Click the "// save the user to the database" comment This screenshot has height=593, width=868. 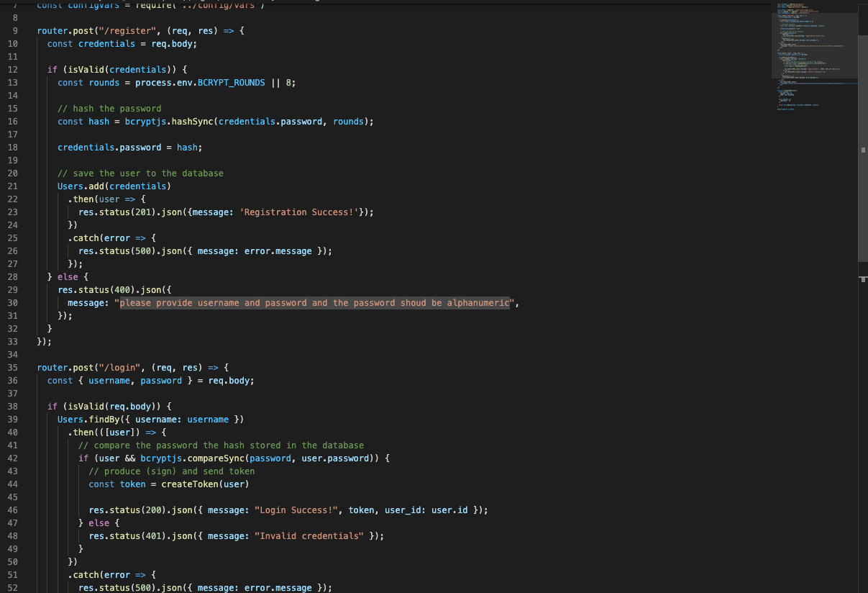click(x=140, y=173)
